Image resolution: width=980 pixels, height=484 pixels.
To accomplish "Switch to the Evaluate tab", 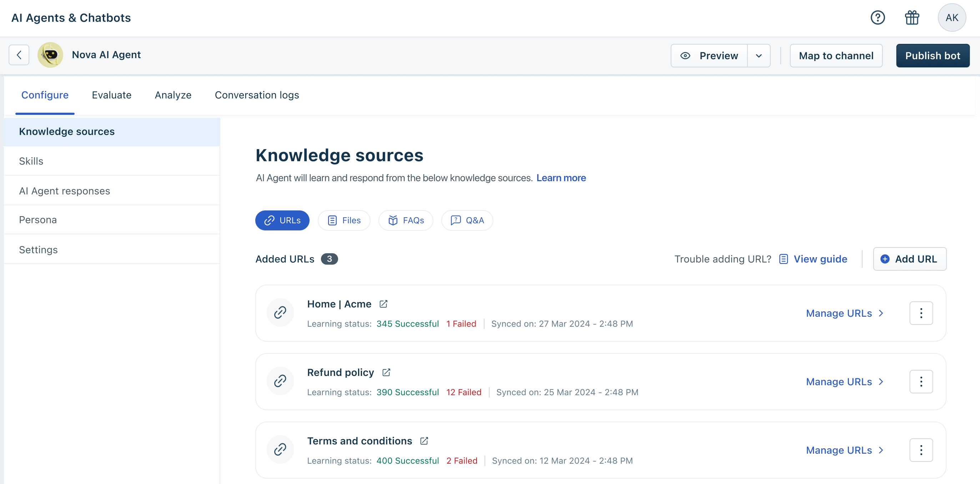I will coord(111,95).
